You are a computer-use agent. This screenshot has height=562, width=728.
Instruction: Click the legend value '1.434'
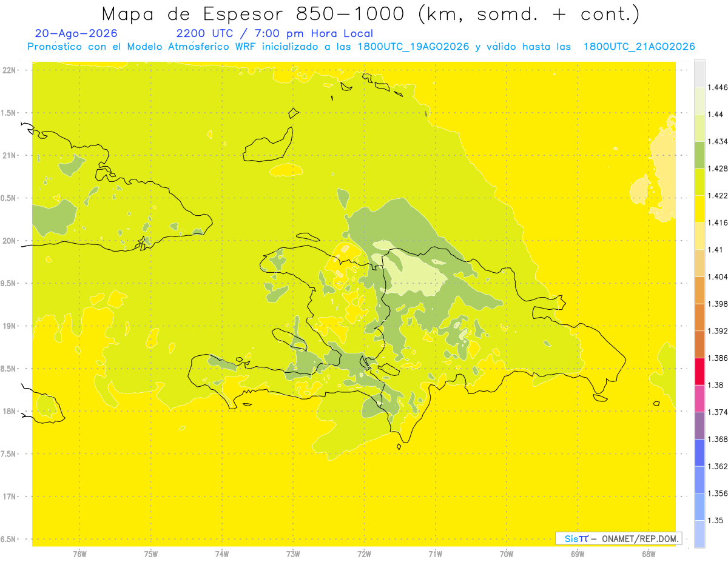pos(718,141)
